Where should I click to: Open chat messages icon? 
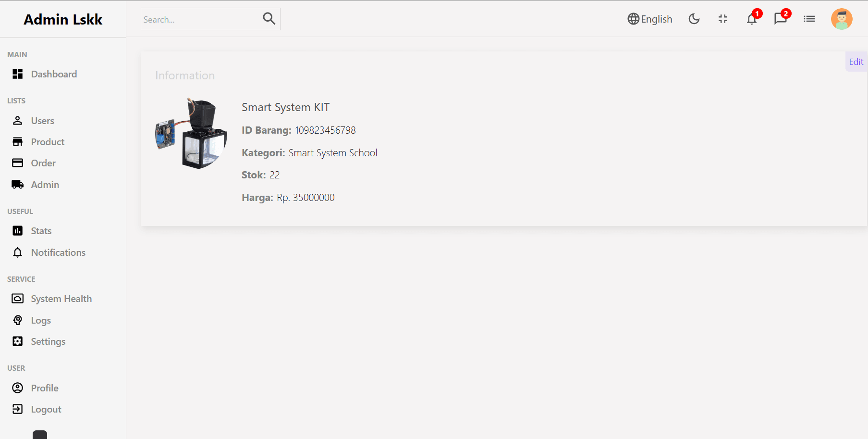click(x=780, y=19)
